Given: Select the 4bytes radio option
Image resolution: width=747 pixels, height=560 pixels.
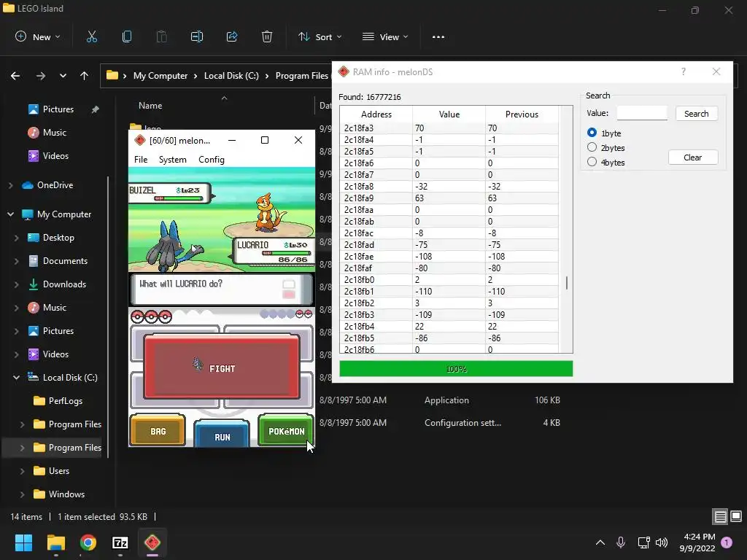Looking at the screenshot, I should (592, 162).
